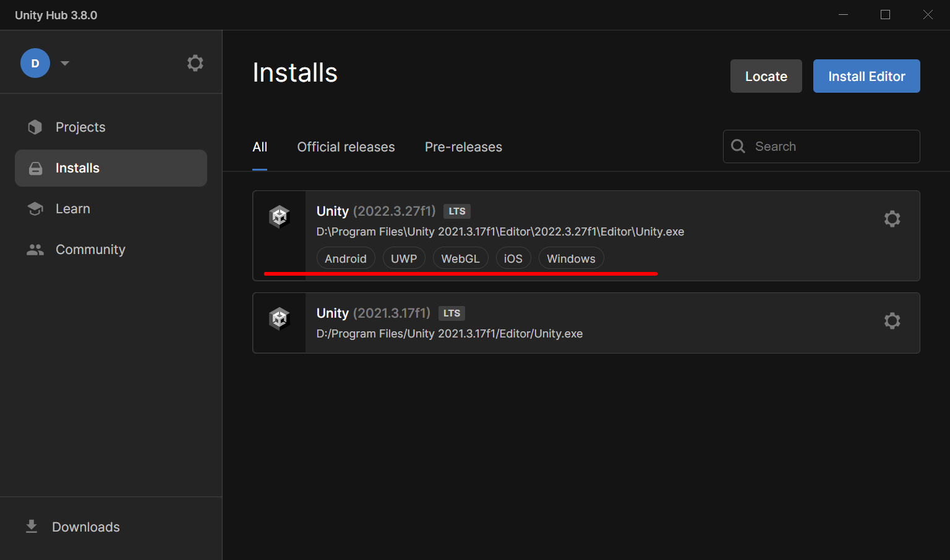Click the Learn graduation cap icon
The image size is (950, 560).
[35, 209]
